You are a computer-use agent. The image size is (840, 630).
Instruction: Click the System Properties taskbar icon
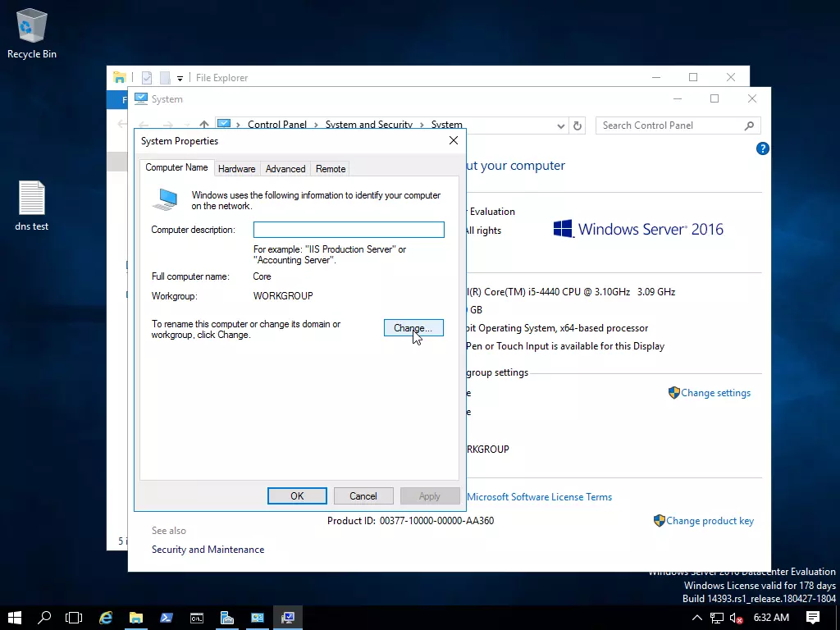click(x=288, y=618)
